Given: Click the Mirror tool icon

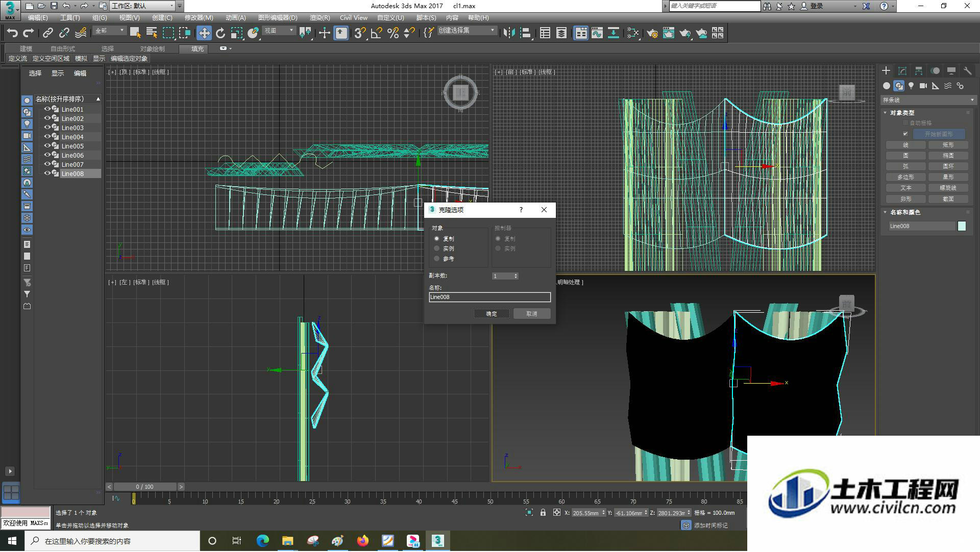Looking at the screenshot, I should pyautogui.click(x=509, y=33).
